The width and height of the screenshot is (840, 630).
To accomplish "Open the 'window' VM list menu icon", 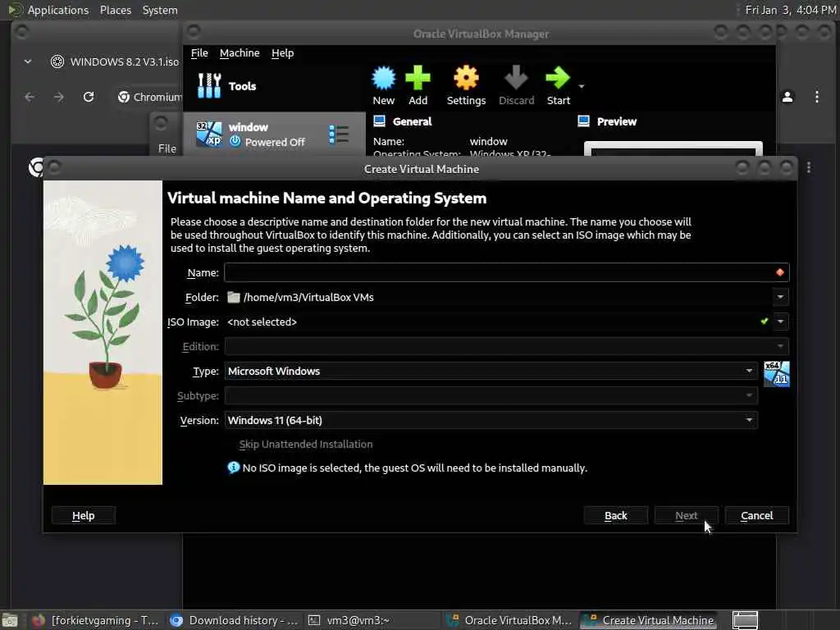I will pos(339,134).
